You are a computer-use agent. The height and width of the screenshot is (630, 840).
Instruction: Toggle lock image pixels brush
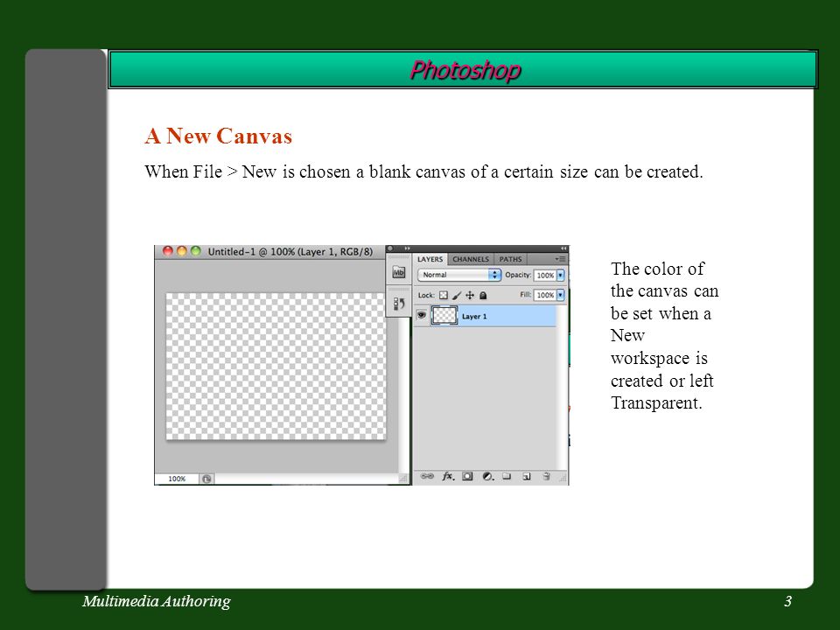[457, 295]
